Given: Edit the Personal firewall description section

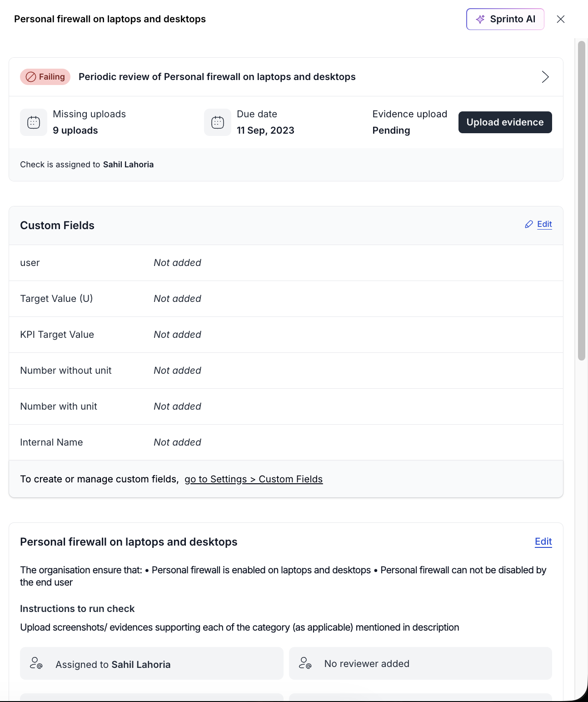Looking at the screenshot, I should 543,542.
